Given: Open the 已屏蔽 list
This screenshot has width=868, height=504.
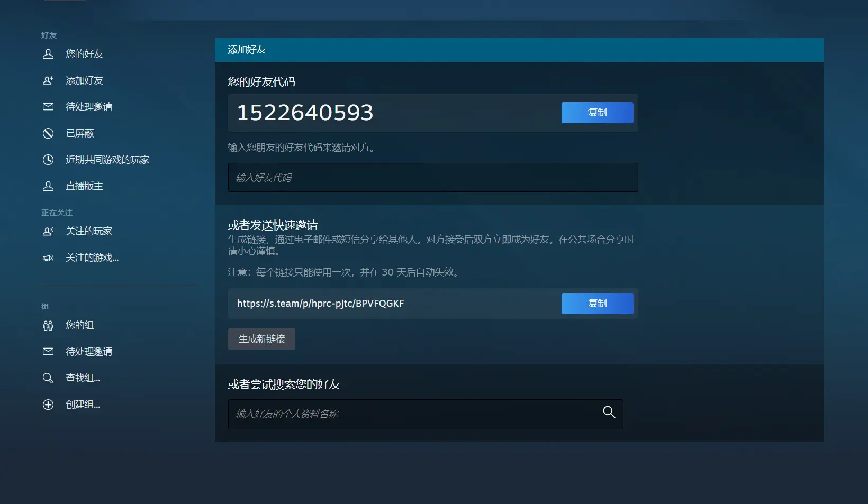Looking at the screenshot, I should [x=80, y=133].
